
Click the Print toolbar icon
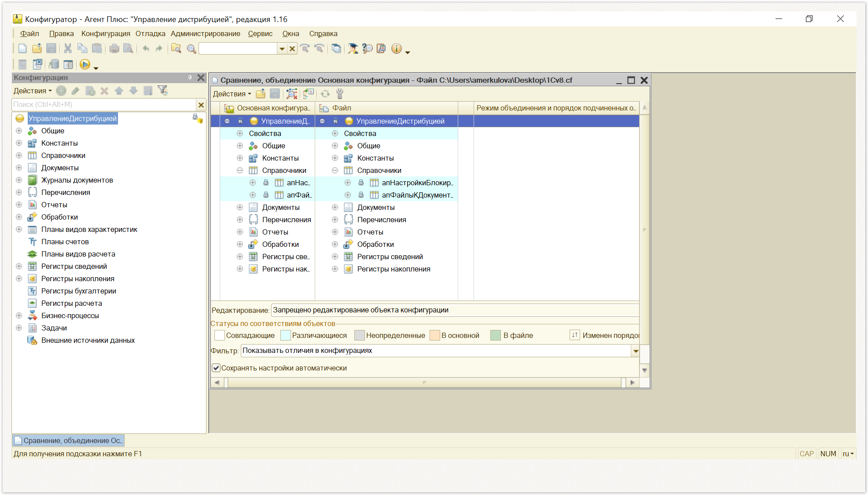click(114, 49)
